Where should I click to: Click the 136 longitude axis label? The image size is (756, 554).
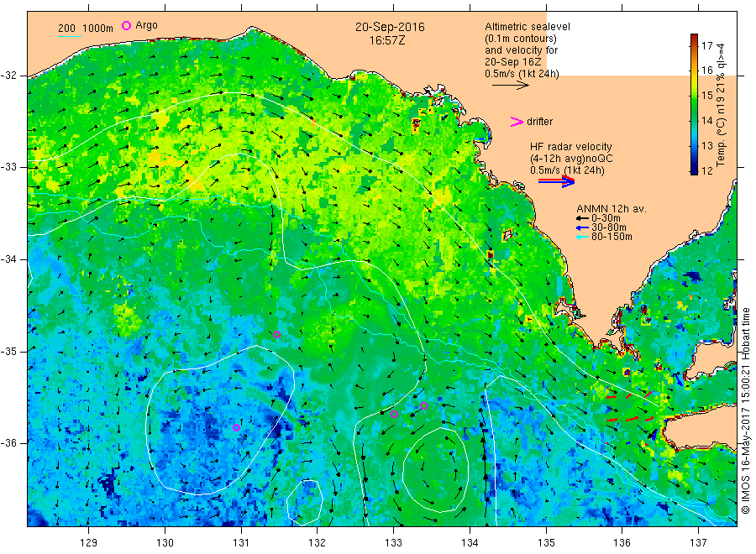click(622, 543)
